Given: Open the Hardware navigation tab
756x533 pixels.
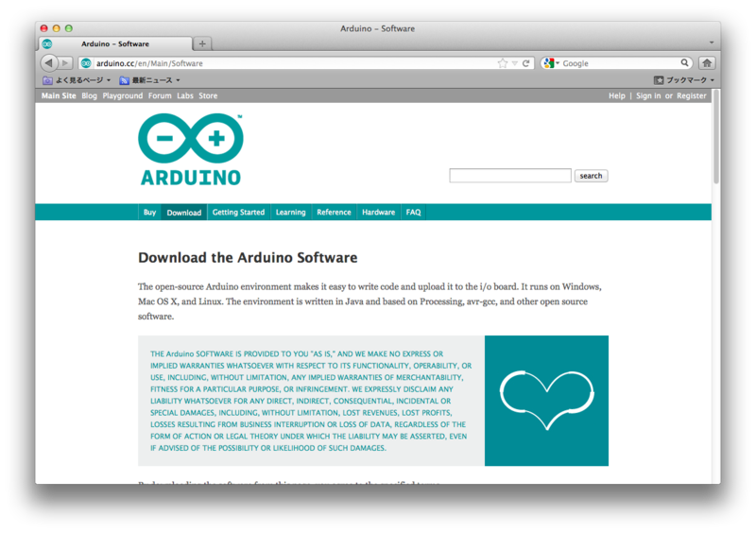Looking at the screenshot, I should tap(379, 213).
